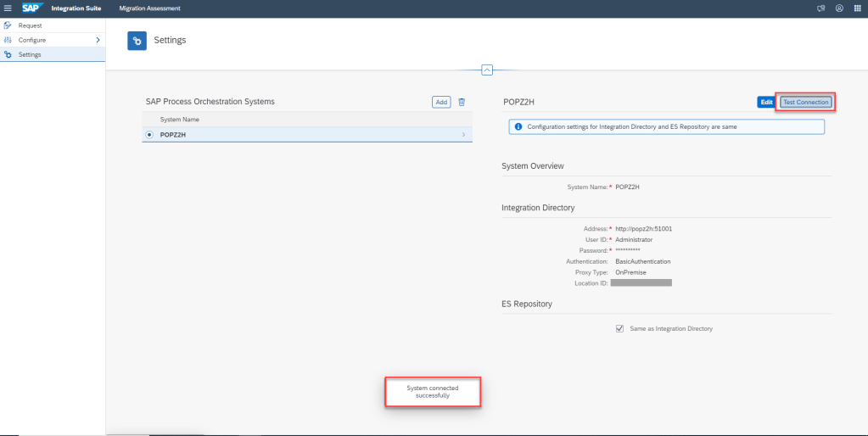Click the Edit button
Image resolution: width=868 pixels, height=436 pixels.
[766, 102]
